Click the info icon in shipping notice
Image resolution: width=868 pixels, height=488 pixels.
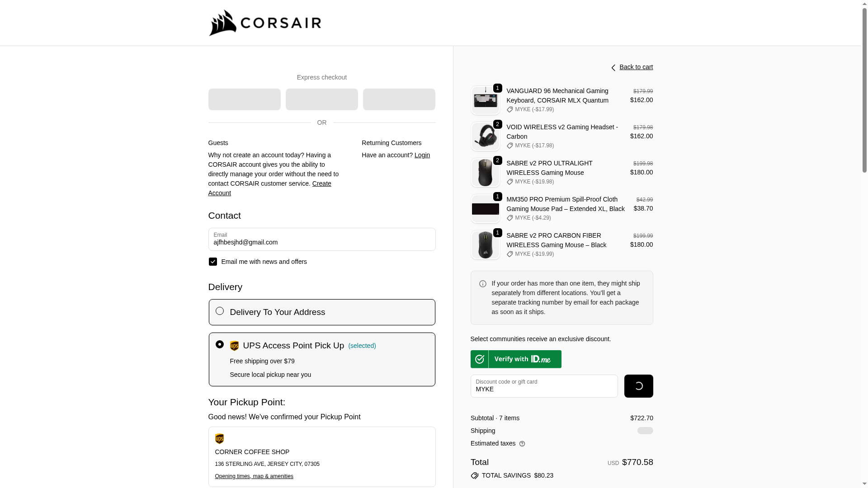point(483,284)
